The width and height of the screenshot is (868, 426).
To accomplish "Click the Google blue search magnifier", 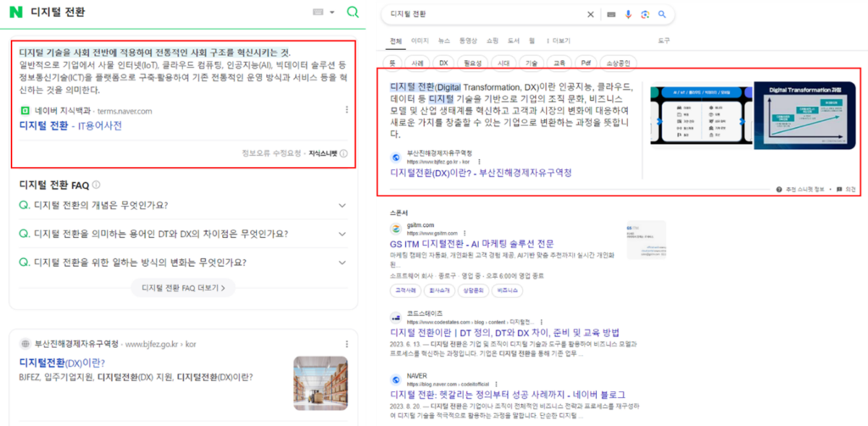I will 662,14.
